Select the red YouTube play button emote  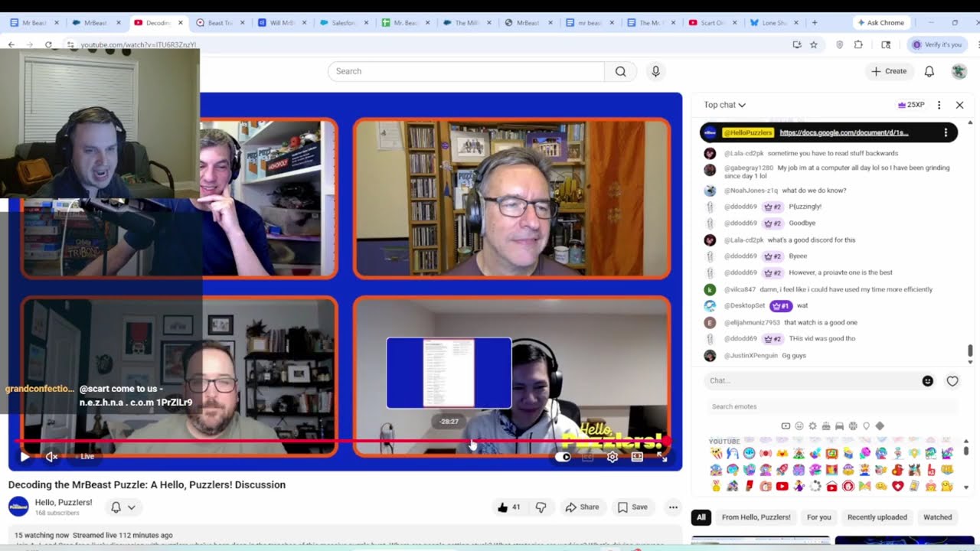coord(782,486)
